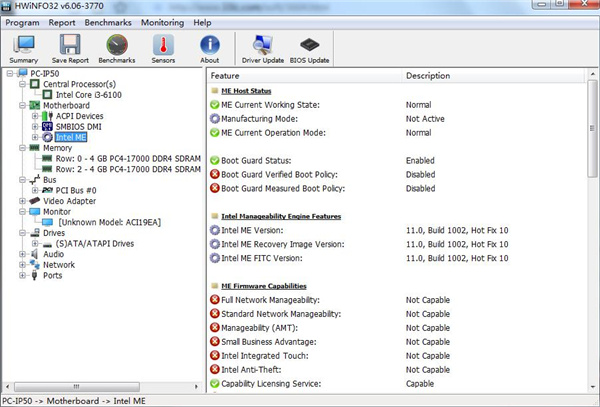Expand the Audio tree node

(22, 254)
